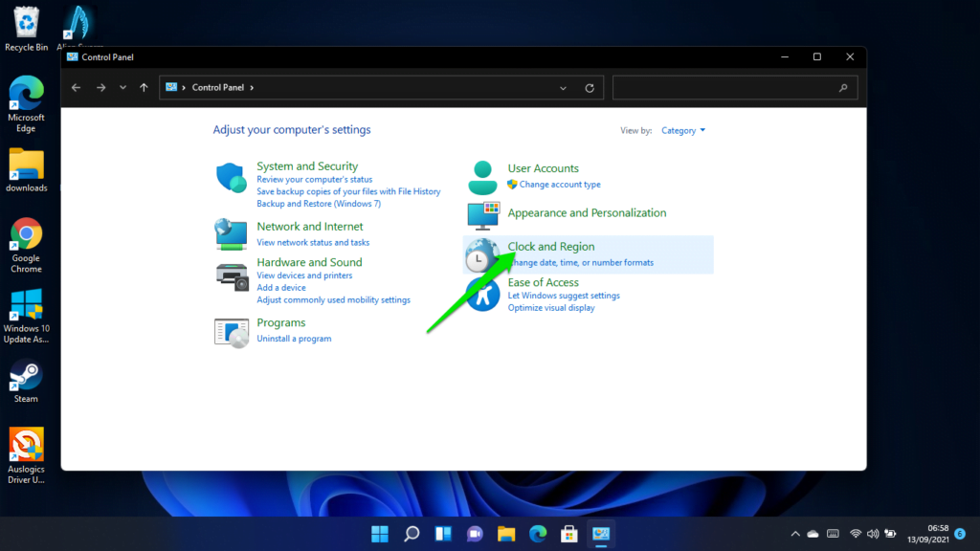Screen dimensions: 980x551
Task: Click the User Accounts icon
Action: coord(482,177)
